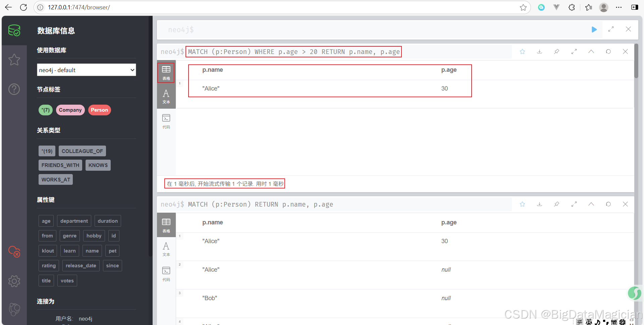Open browser more options menu
Image resolution: width=644 pixels, height=325 pixels.
click(x=619, y=7)
